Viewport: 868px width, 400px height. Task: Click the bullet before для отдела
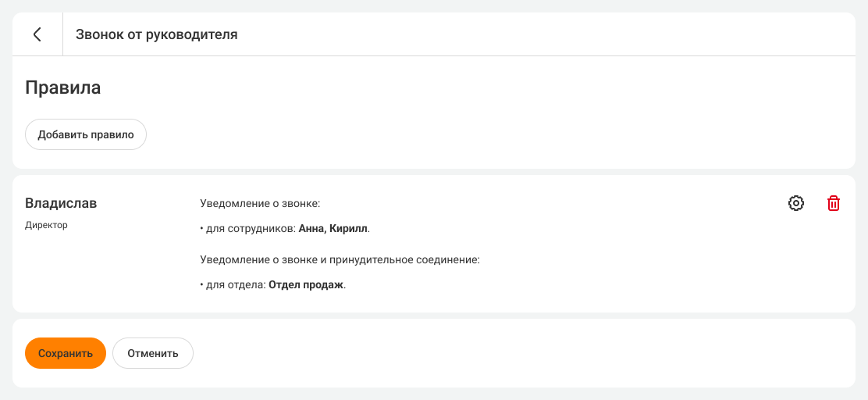[x=202, y=285]
